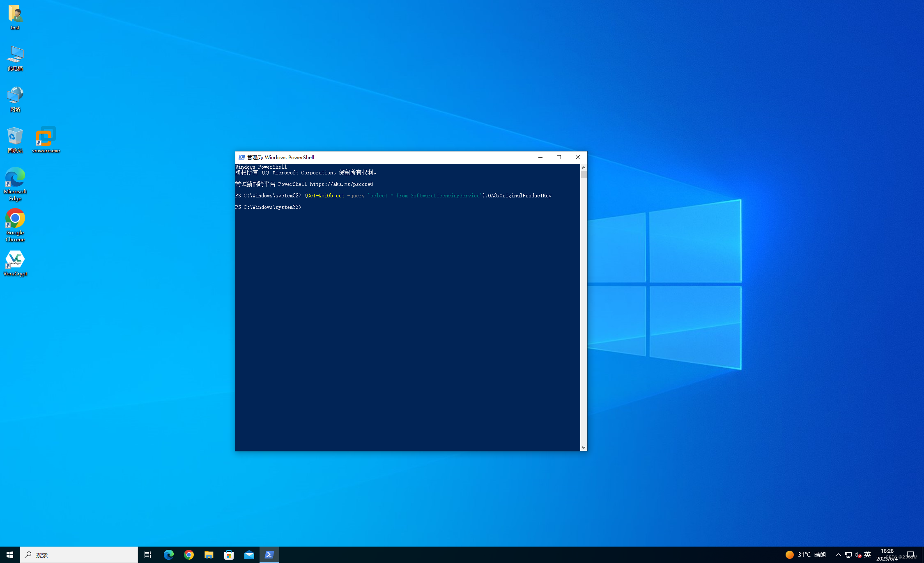This screenshot has width=924, height=563.
Task: Show hidden system tray icons
Action: point(839,555)
